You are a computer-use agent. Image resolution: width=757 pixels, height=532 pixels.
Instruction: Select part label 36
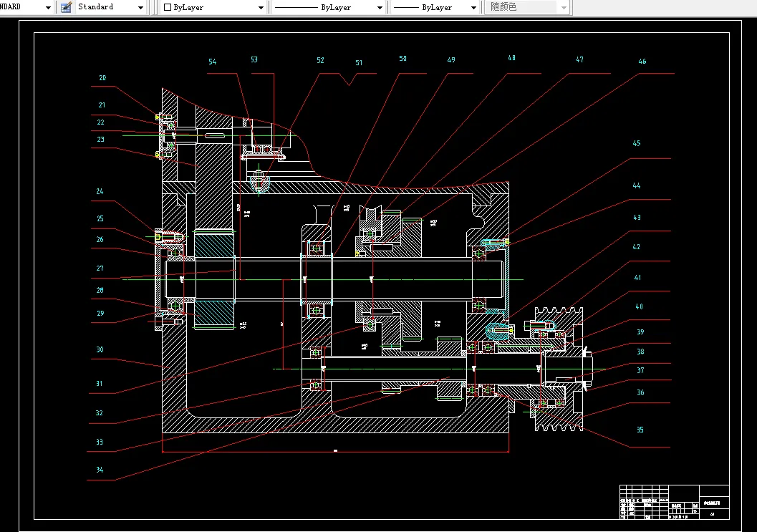click(x=640, y=392)
